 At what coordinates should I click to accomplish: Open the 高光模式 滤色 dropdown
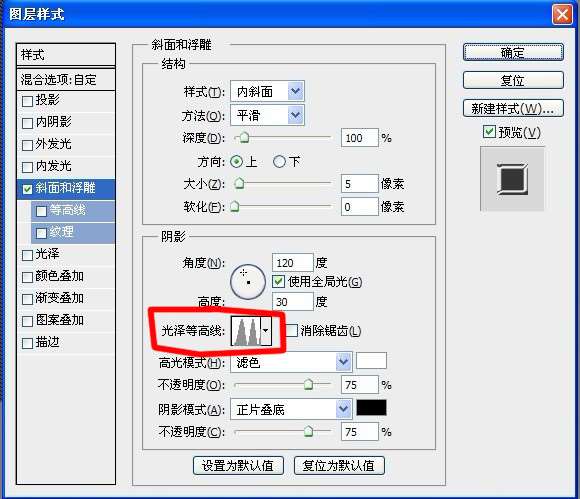click(291, 362)
